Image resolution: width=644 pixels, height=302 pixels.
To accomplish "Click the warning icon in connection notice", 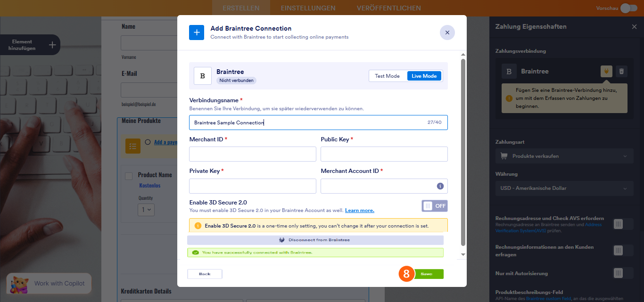I will (509, 98).
